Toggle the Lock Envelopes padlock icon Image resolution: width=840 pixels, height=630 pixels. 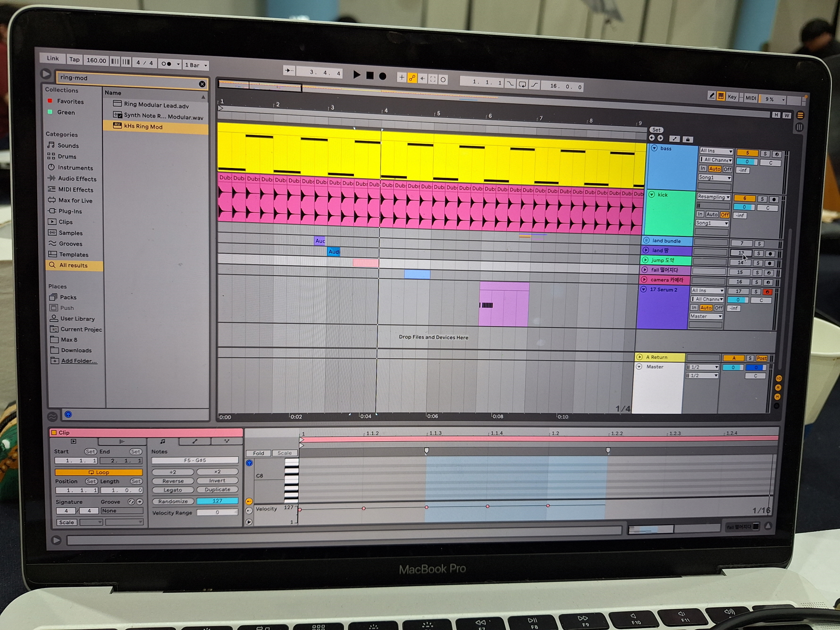coord(688,139)
